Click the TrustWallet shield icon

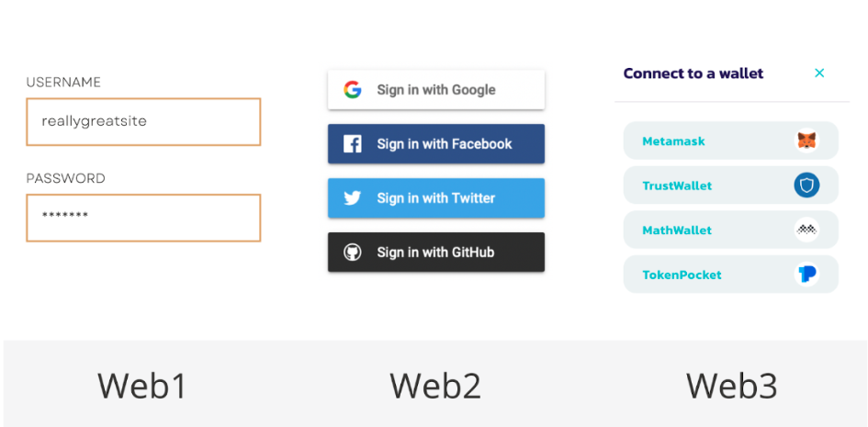(x=806, y=185)
